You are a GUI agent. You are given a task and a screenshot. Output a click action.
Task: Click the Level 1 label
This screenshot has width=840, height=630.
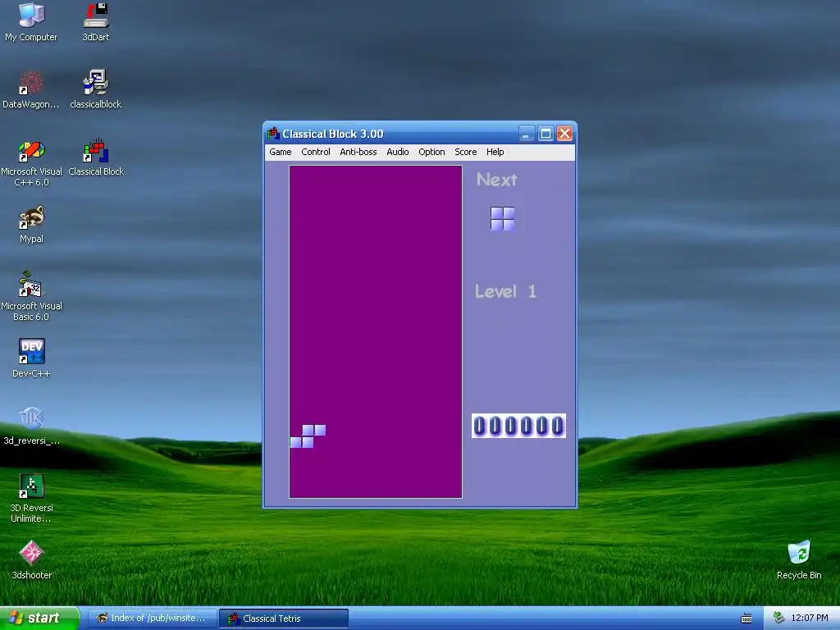click(x=505, y=291)
